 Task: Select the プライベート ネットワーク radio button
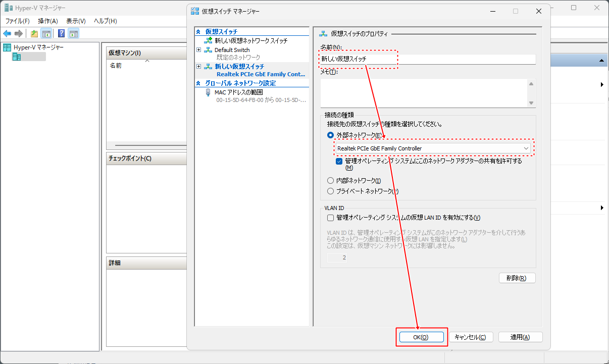point(331,191)
